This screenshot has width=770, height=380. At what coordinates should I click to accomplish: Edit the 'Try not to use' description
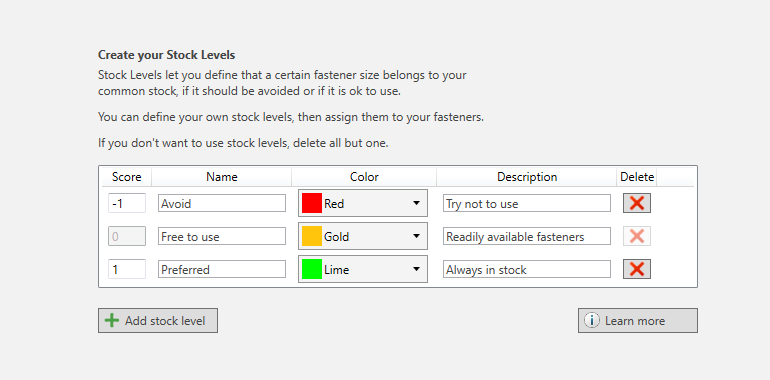pyautogui.click(x=527, y=203)
